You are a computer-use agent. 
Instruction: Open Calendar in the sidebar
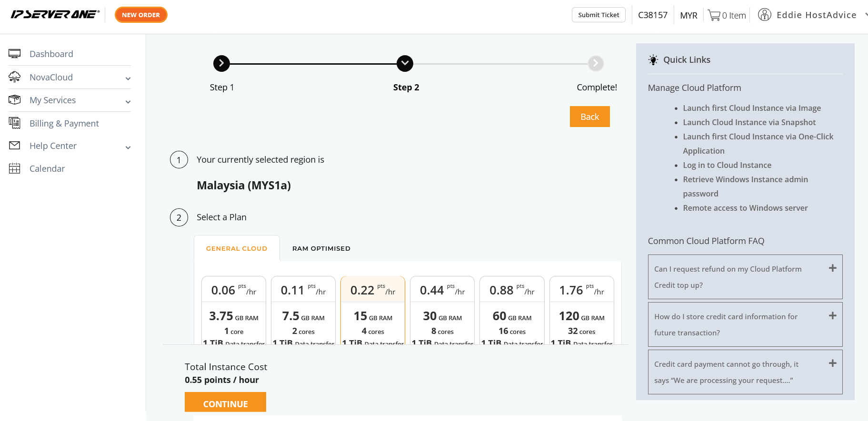click(x=47, y=168)
